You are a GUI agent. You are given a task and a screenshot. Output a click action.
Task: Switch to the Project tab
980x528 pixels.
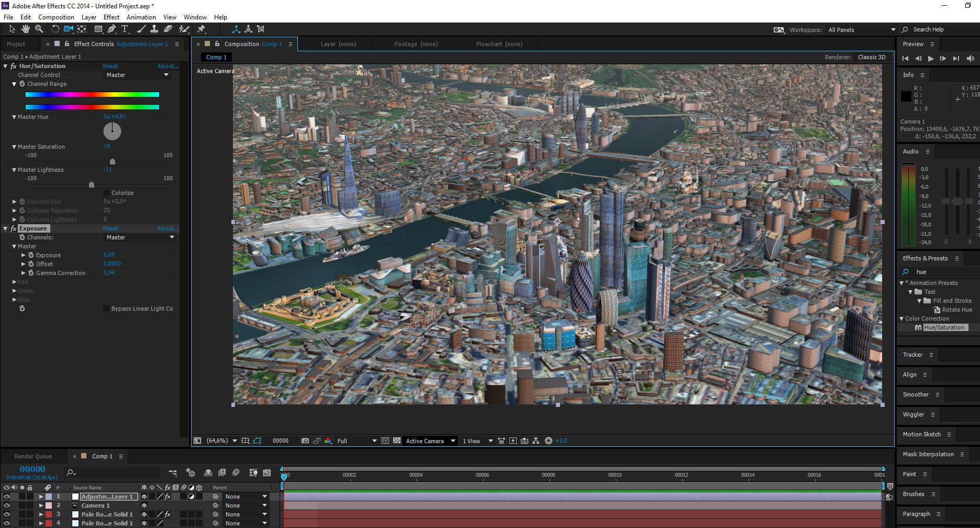click(x=16, y=44)
